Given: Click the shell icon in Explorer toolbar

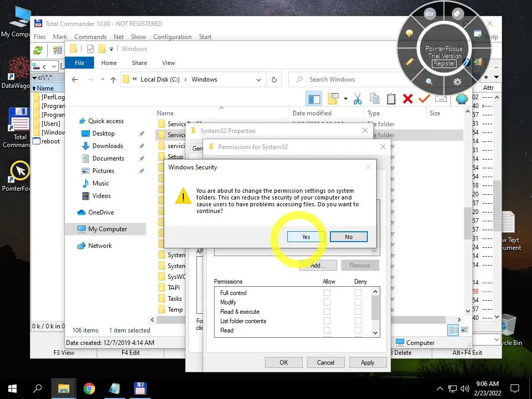Looking at the screenshot, I should pyautogui.click(x=461, y=99).
